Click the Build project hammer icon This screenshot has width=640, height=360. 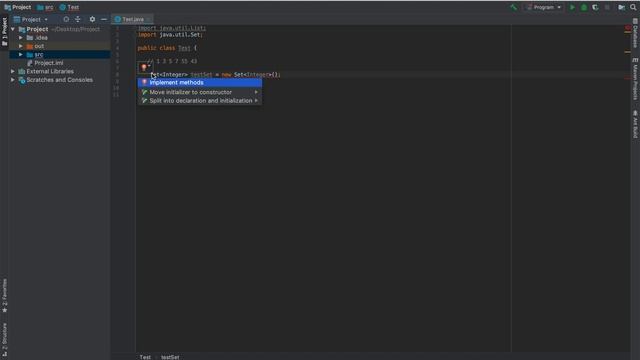[x=513, y=7]
